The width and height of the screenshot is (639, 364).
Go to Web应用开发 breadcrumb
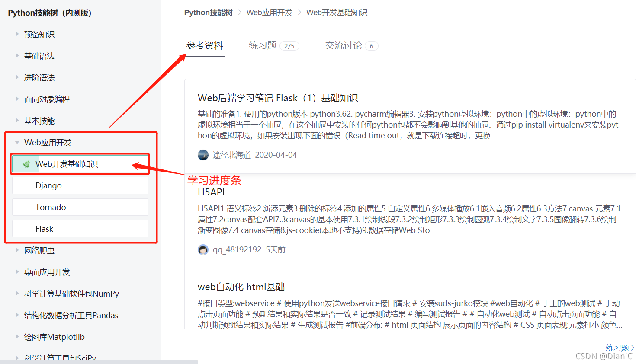(270, 13)
